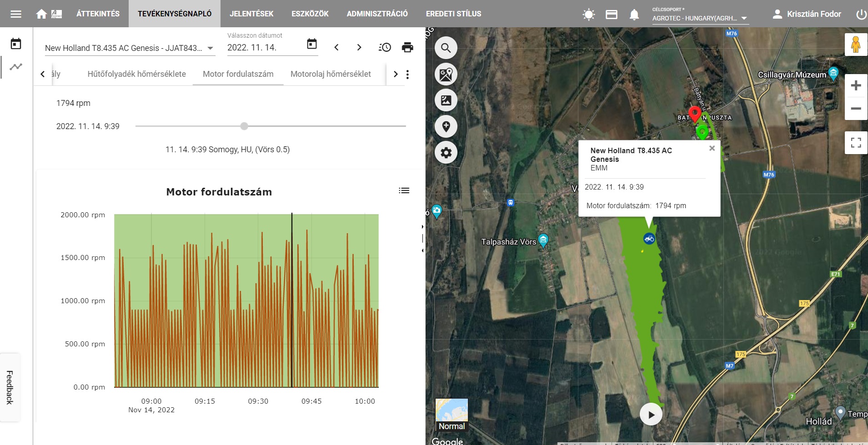This screenshot has height=445, width=868.
Task: Click the timeline slider handle
Action: [244, 126]
